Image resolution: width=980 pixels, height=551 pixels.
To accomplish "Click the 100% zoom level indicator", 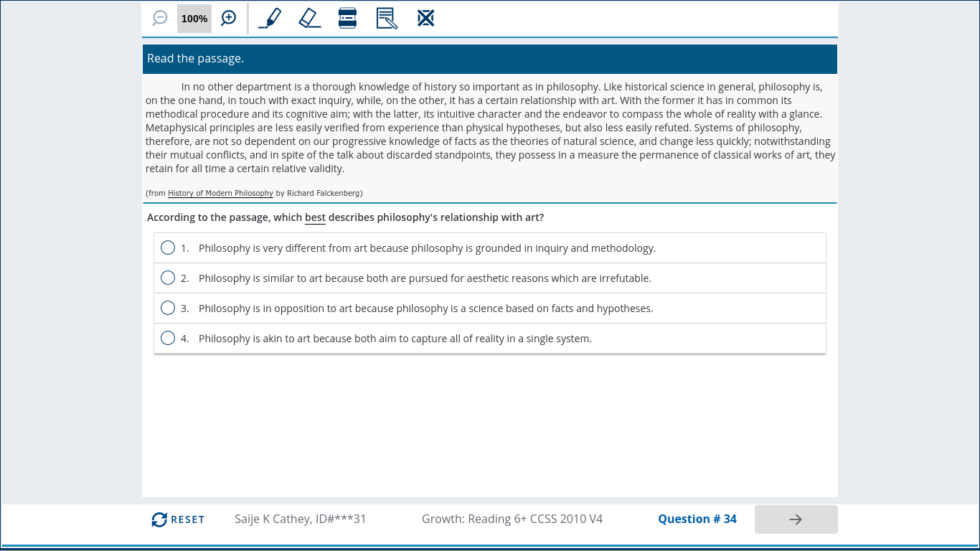I will click(194, 19).
